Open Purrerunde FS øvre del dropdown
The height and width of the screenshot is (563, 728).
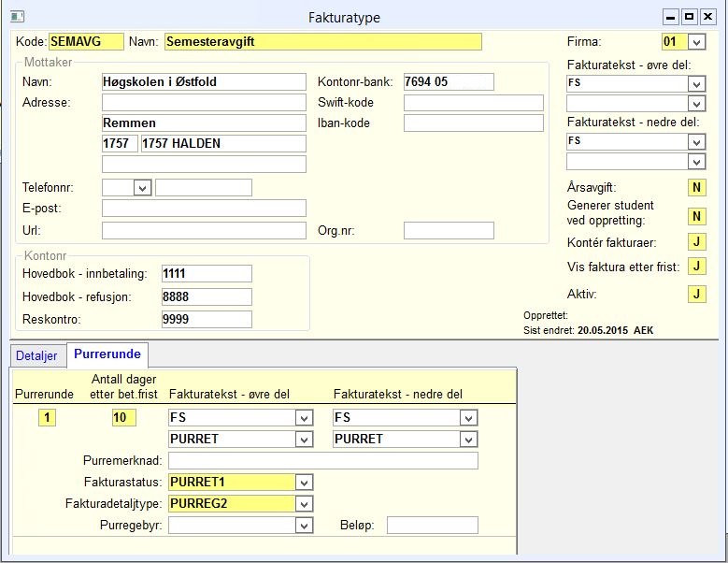click(x=304, y=418)
